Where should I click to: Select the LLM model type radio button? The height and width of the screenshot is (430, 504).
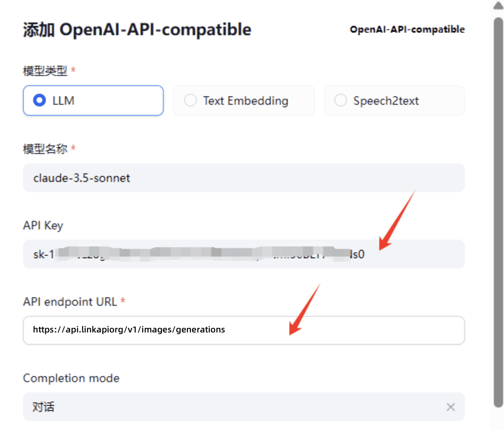(x=40, y=101)
